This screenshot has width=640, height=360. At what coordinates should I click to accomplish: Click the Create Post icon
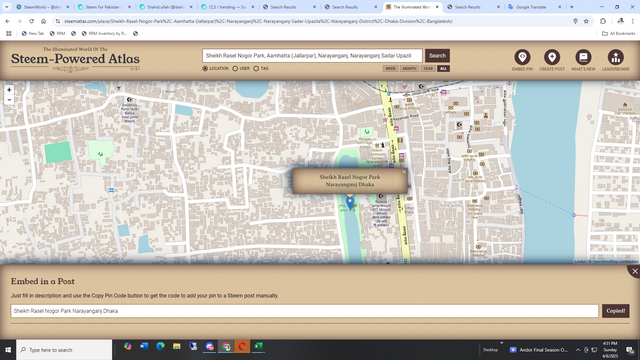pos(552,60)
